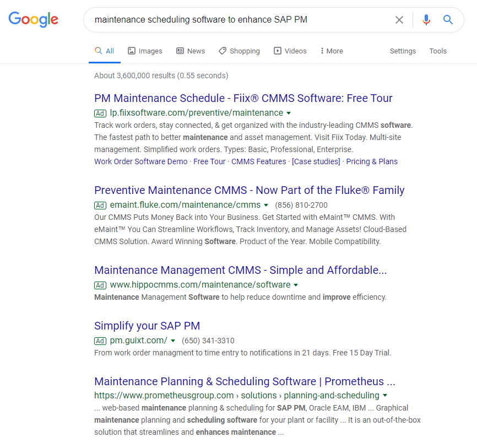Viewport: 477px width, 448px height.
Task: Expand the arrow beside hippocmms.com ad URL
Action: pyautogui.click(x=296, y=285)
